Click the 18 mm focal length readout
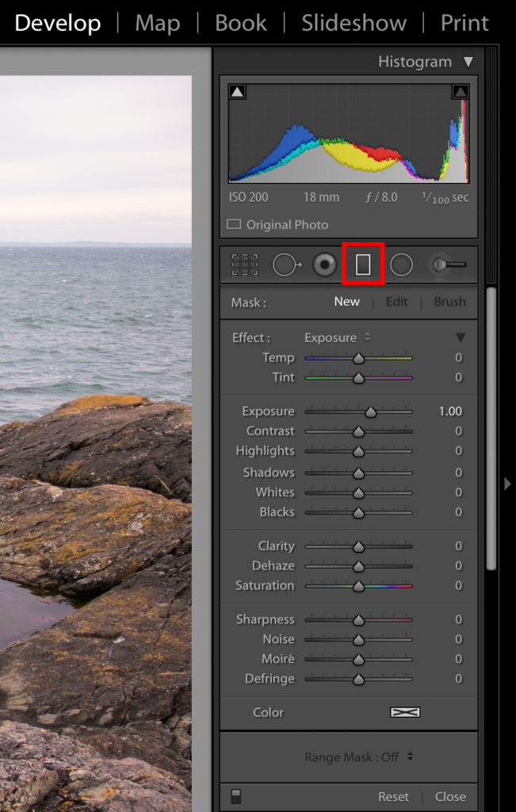The height and width of the screenshot is (812, 516). (321, 197)
